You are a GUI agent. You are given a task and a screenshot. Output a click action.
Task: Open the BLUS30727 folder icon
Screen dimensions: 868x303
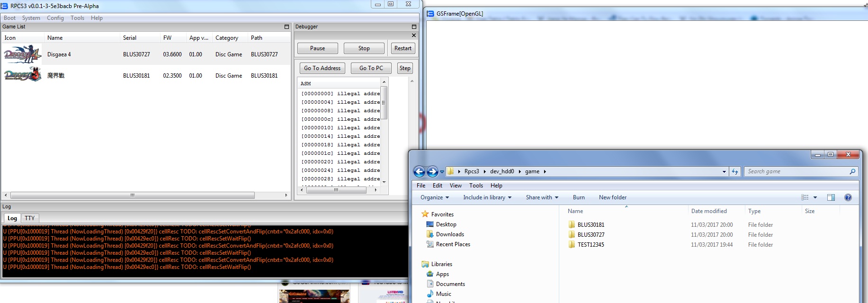tap(572, 235)
